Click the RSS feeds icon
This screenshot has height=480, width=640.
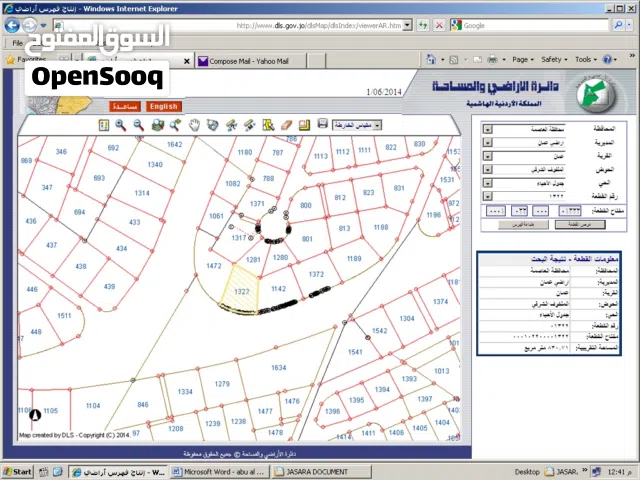pos(453,60)
